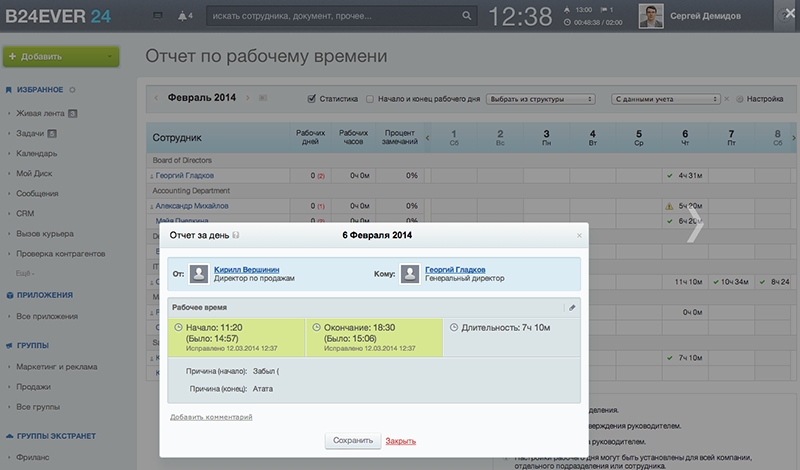Open Фриланс extranet group
The width and height of the screenshot is (800, 470).
click(33, 457)
